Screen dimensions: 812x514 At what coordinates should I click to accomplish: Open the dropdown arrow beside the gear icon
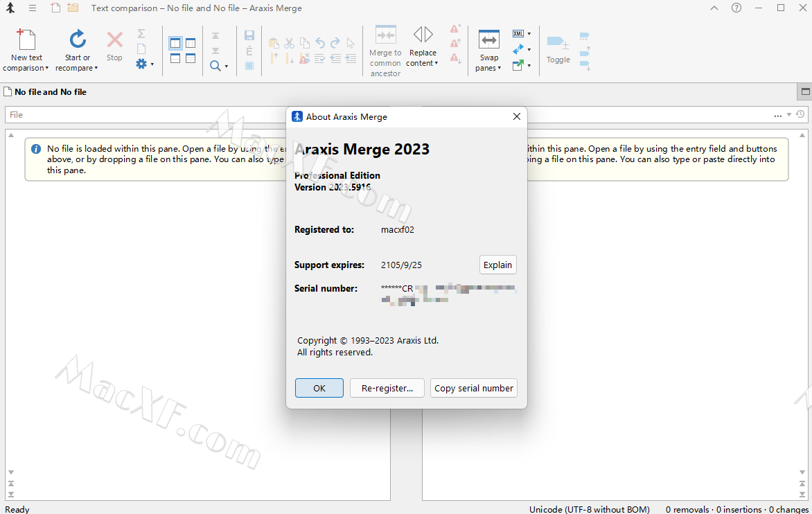152,64
